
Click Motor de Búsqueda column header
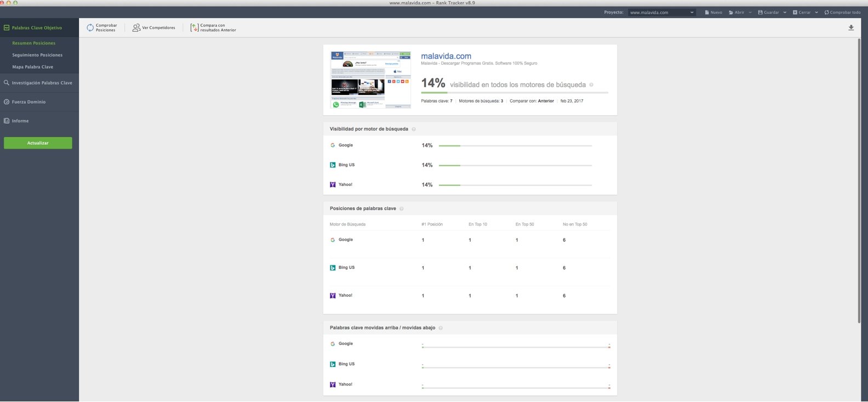347,224
